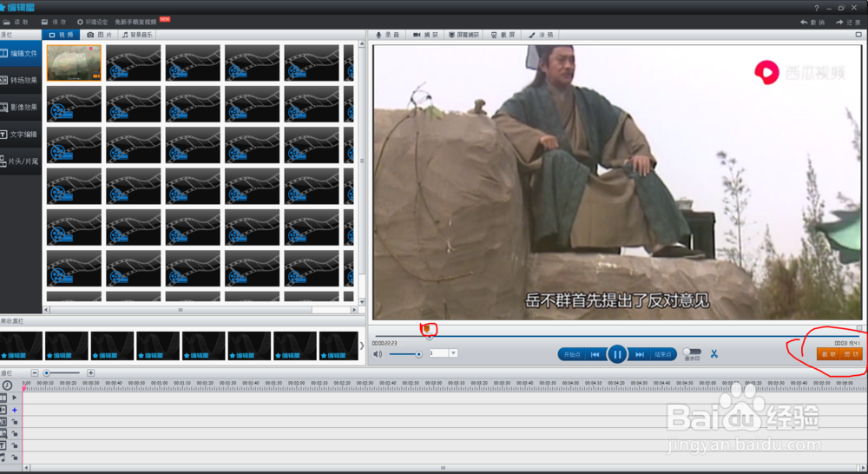Click the video track icon

click(x=3, y=398)
